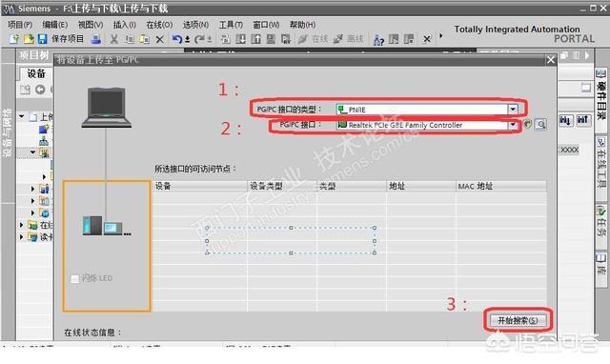610x364 pixels.
Task: Open the 在线(O) menu
Action: coord(159,25)
